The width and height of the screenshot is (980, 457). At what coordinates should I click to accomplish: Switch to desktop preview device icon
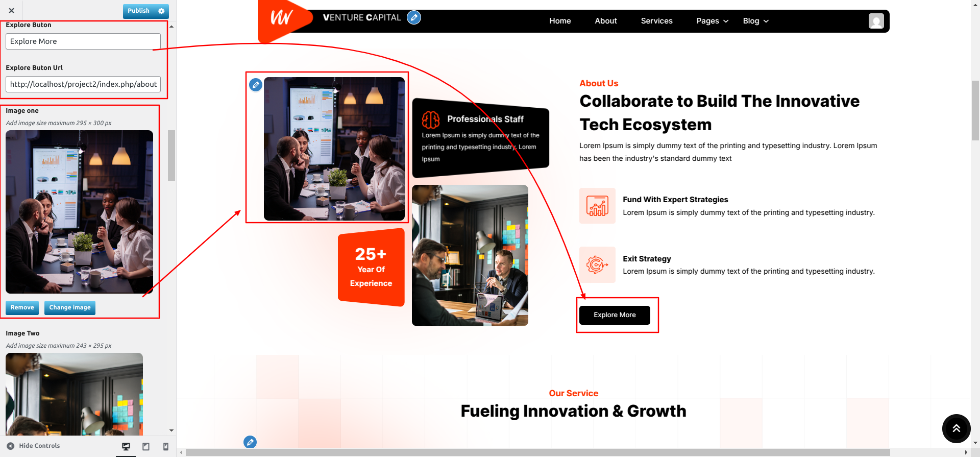pyautogui.click(x=126, y=446)
